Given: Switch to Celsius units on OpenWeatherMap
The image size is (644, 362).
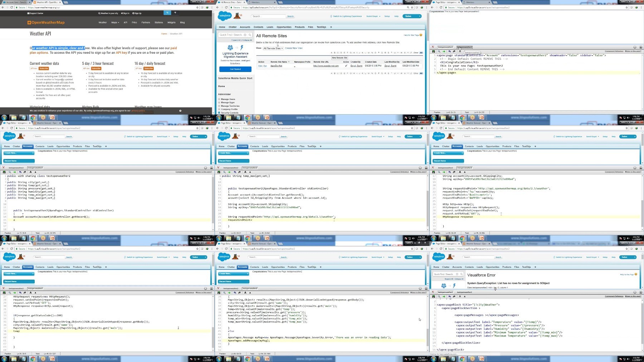Looking at the screenshot, I should (167, 13).
